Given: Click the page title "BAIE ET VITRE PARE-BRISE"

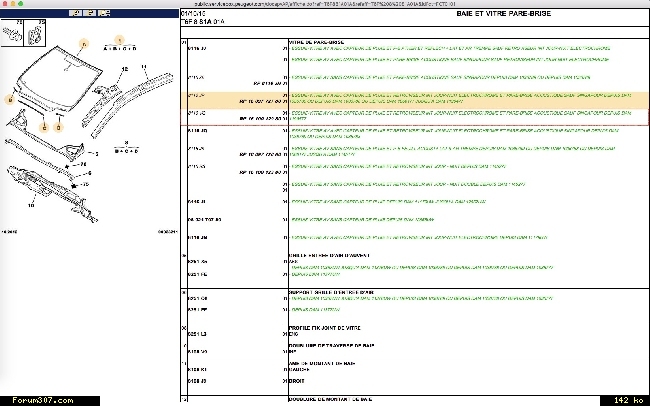Looking at the screenshot, I should (x=504, y=14).
